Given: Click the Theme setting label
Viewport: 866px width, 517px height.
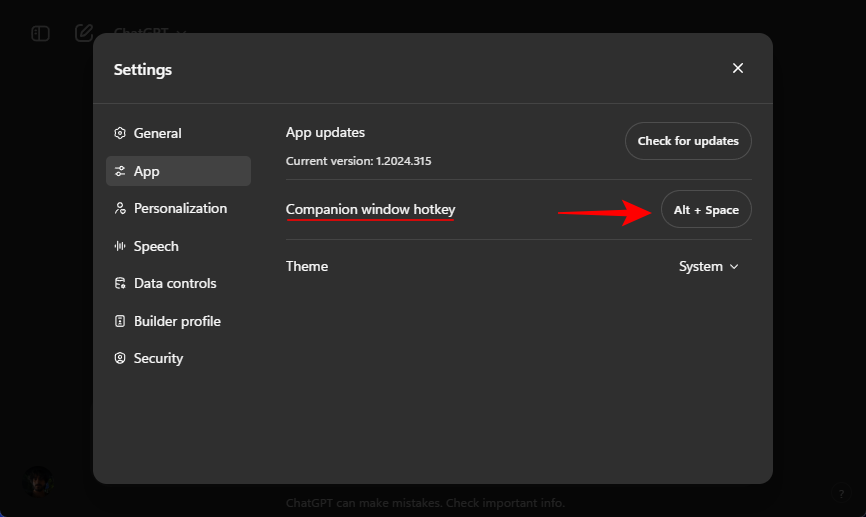Looking at the screenshot, I should click(306, 266).
